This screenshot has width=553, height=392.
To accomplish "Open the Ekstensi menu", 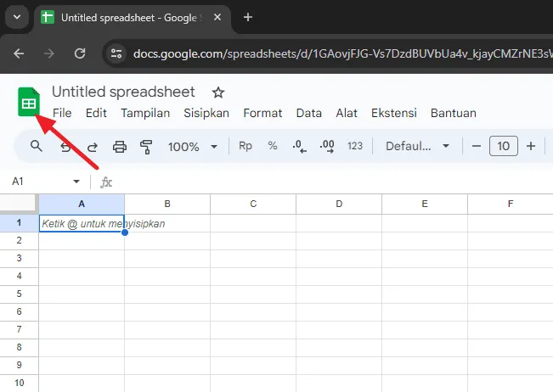I will [x=394, y=113].
